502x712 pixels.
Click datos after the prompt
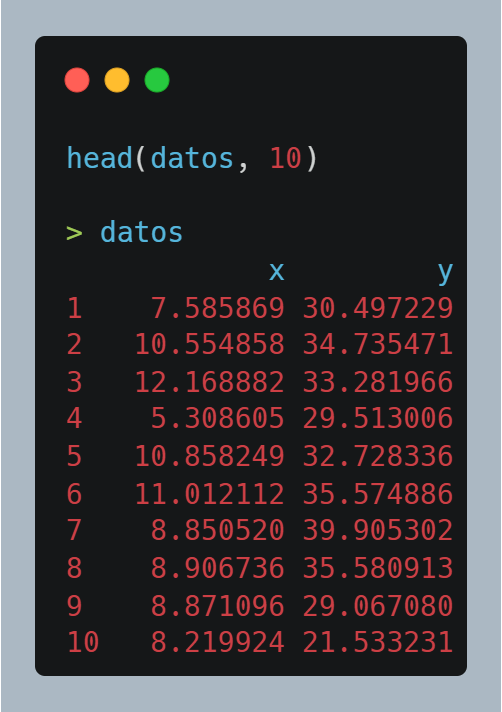pyautogui.click(x=142, y=232)
